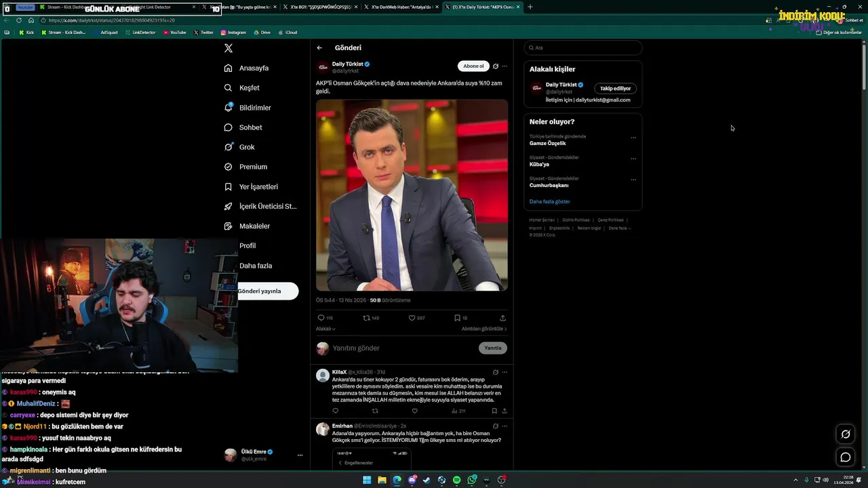Repost the Daily Türkist post
The height and width of the screenshot is (488, 868).
point(367,318)
